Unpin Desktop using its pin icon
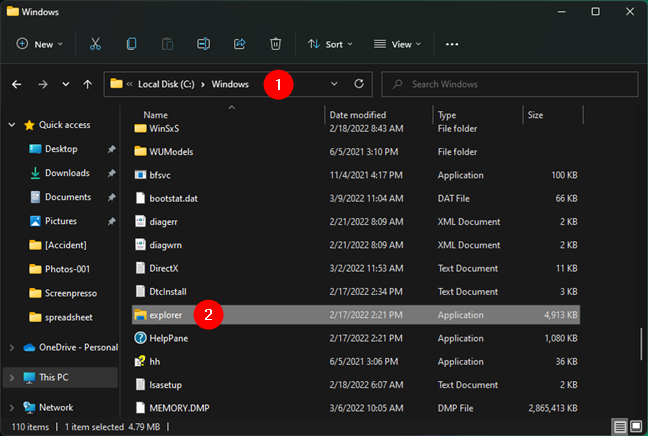Screen dimensions: 648x436 [112, 149]
